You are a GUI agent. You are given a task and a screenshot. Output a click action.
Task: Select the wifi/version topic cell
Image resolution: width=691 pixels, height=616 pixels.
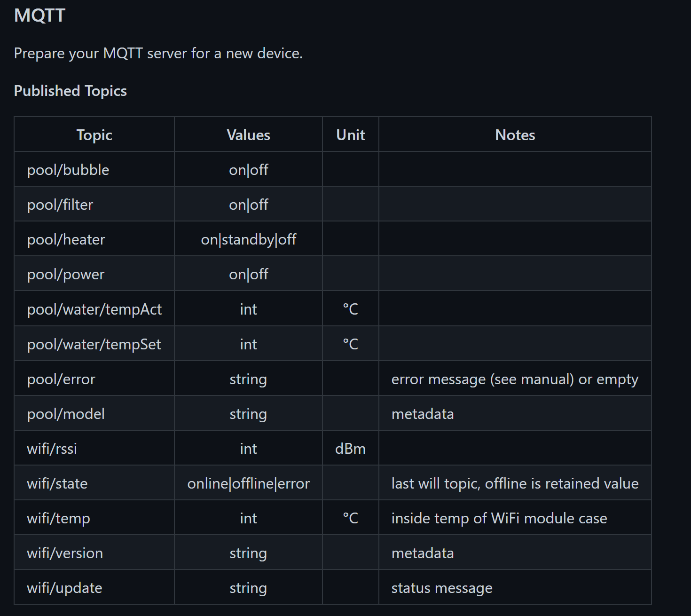tap(65, 553)
